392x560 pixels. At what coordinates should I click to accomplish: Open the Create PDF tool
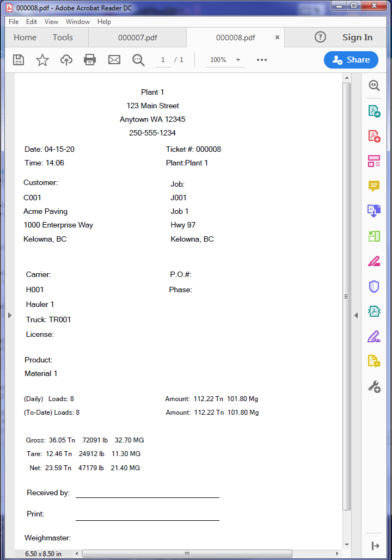click(x=374, y=136)
